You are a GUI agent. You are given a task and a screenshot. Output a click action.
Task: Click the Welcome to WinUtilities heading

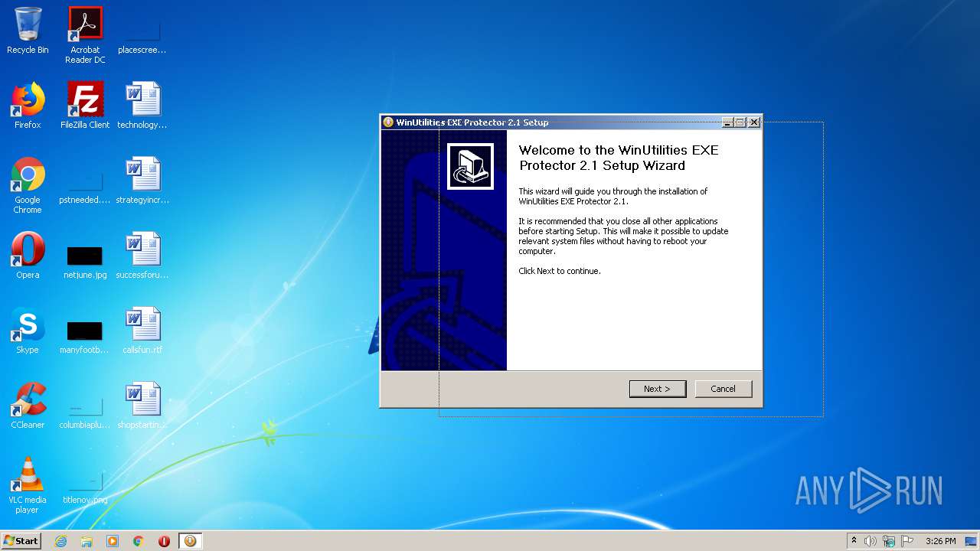point(619,158)
